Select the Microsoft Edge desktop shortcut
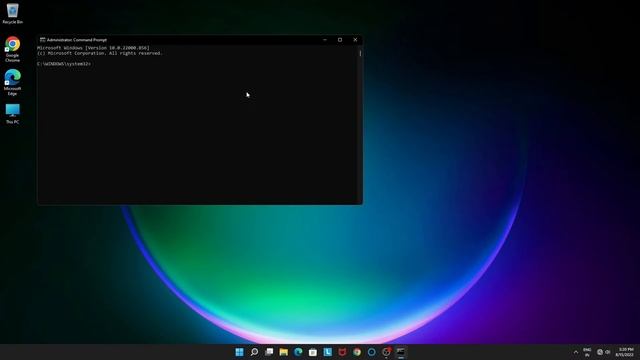The height and width of the screenshot is (360, 640). point(12,82)
